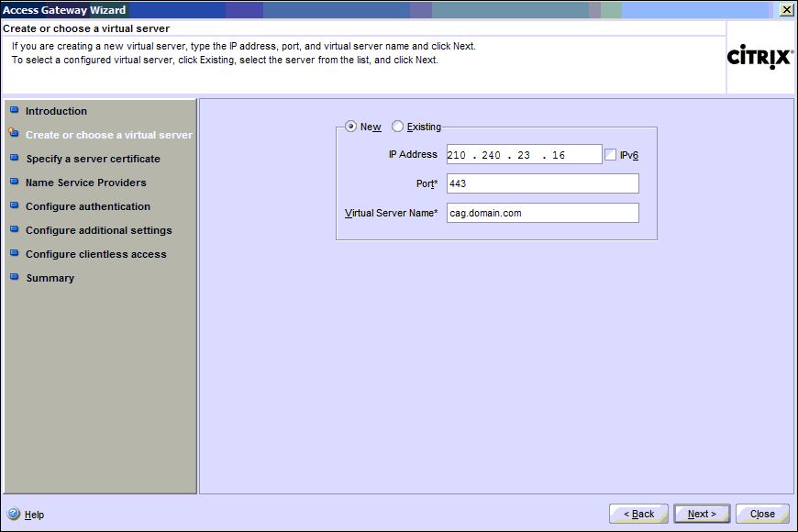Click the icon beside Configure clientless access
The image size is (798, 532).
click(14, 253)
